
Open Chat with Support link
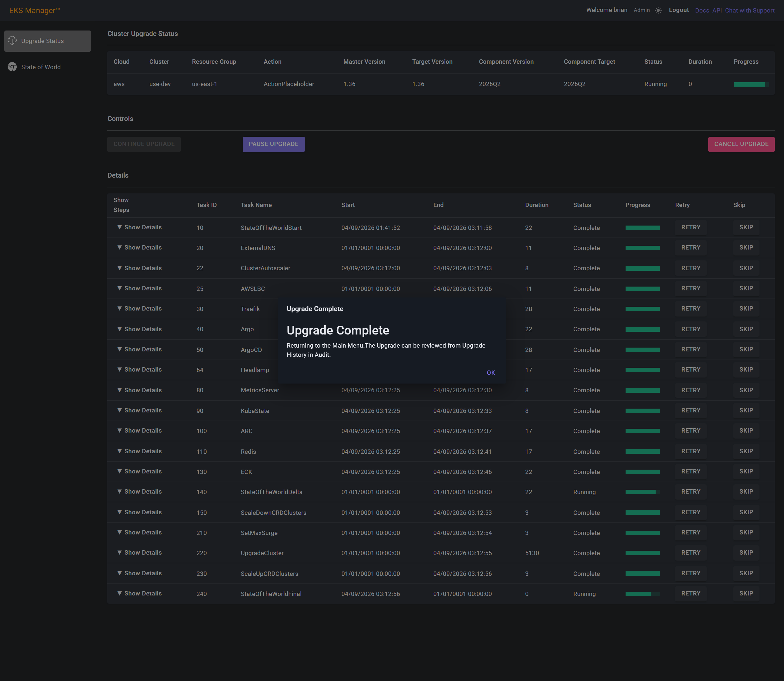tap(750, 11)
